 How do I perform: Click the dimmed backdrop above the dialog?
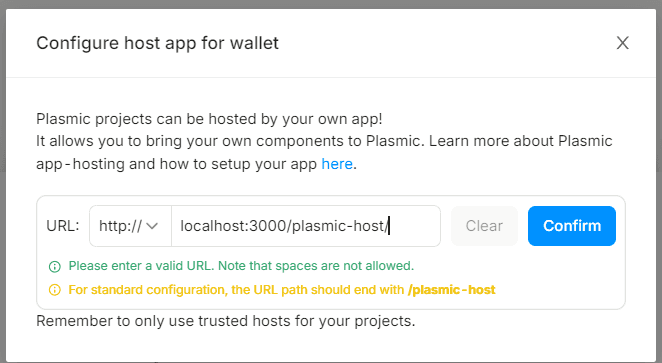click(x=331, y=4)
